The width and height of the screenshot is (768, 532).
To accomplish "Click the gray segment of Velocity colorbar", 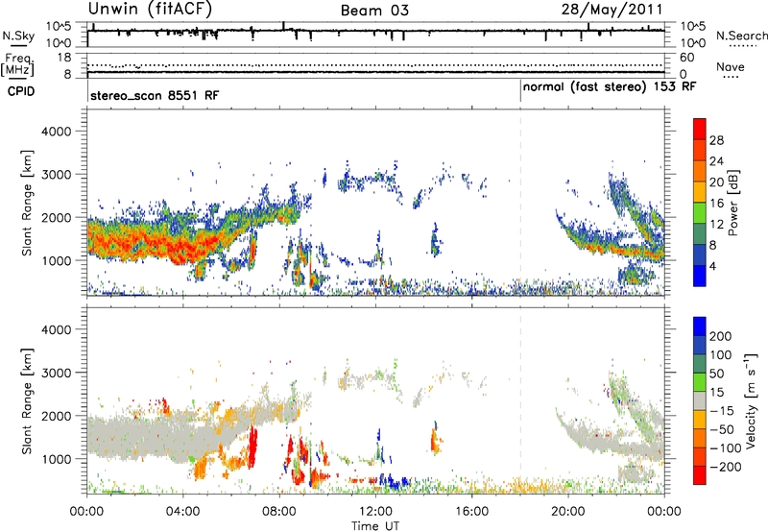I will pyautogui.click(x=700, y=400).
